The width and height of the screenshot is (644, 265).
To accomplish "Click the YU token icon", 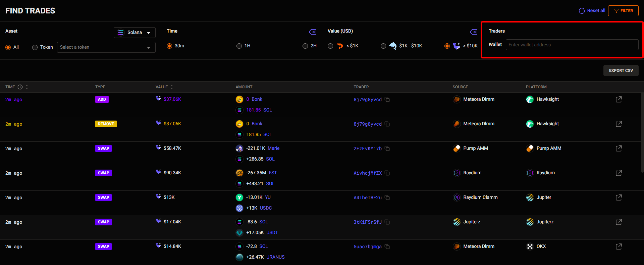I will coord(239,197).
